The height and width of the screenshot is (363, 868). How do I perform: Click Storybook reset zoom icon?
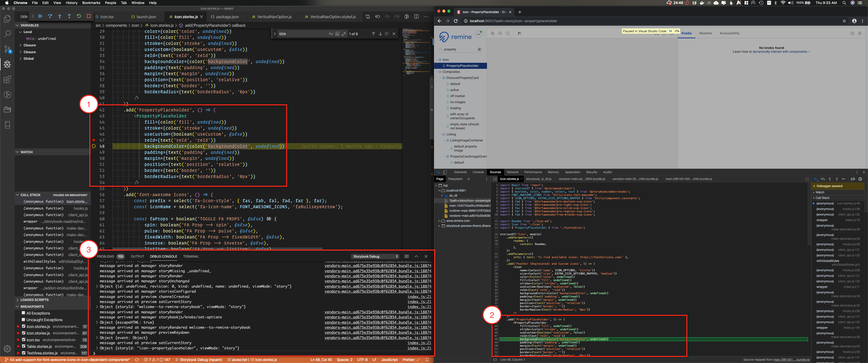pos(508,33)
